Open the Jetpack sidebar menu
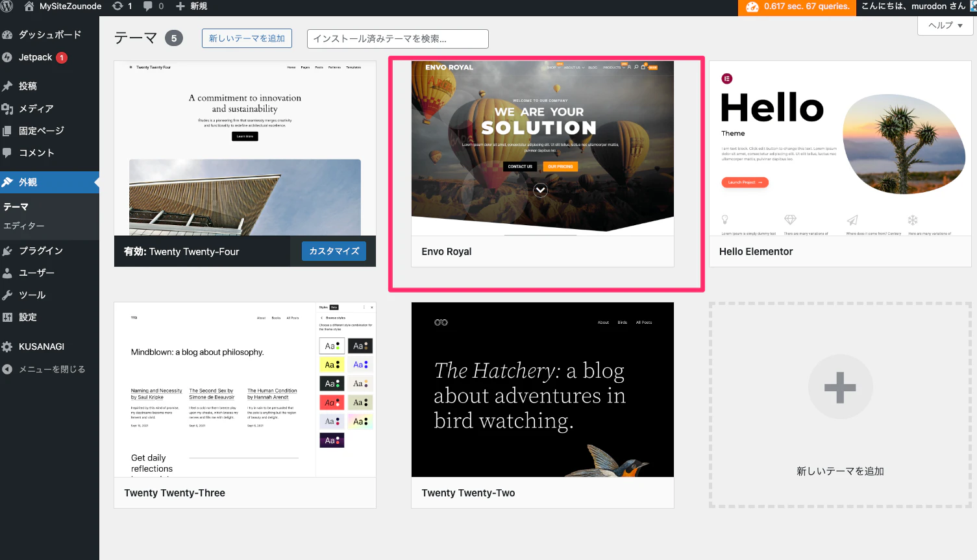Screen dimensions: 977x560 pos(49,57)
